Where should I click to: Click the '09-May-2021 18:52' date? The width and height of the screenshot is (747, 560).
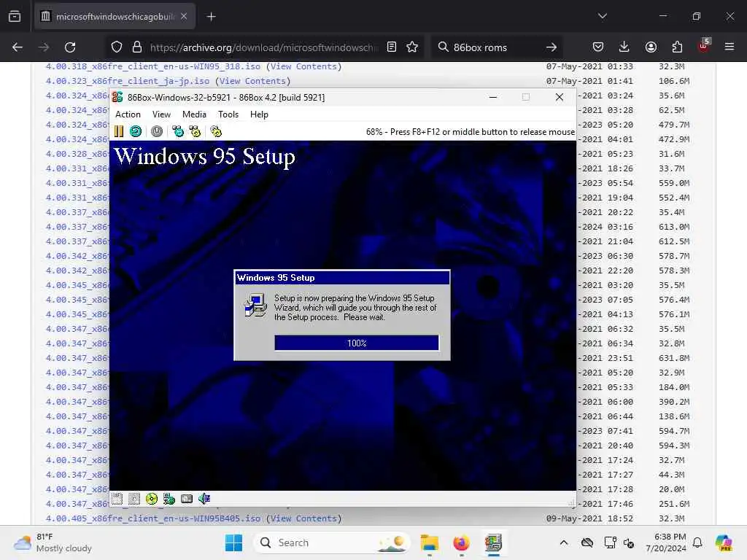tap(589, 518)
